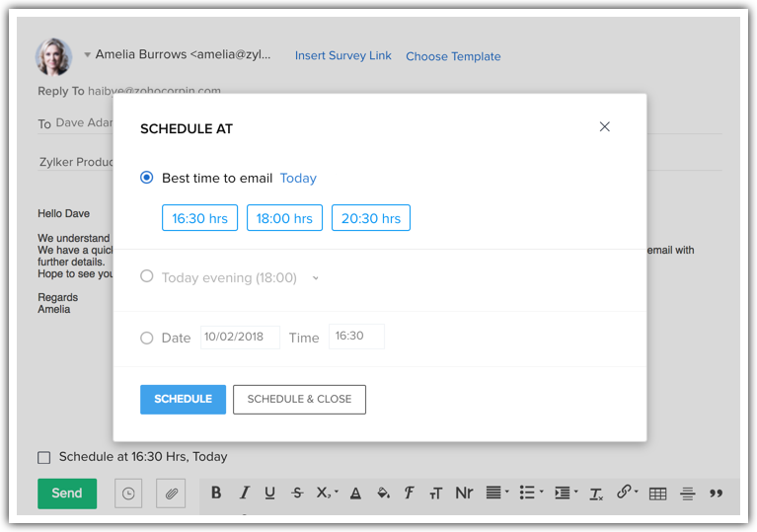Click the attachment paperclip icon
The height and width of the screenshot is (532, 757).
tap(171, 494)
